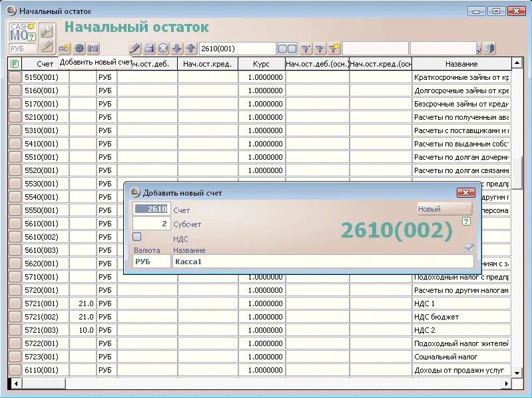This screenshot has height=398, width=532.
Task: Click the green question mark help icon in dialog
Action: 466,222
